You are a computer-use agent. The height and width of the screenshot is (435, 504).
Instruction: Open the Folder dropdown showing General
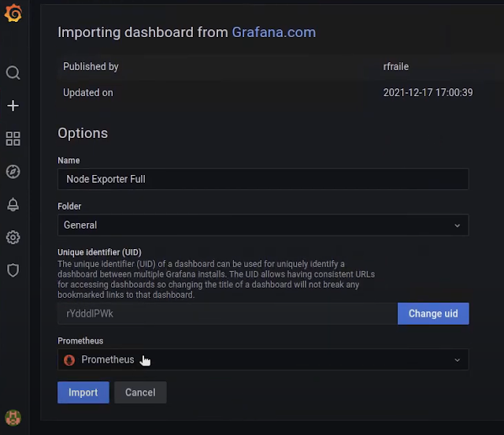click(x=263, y=225)
